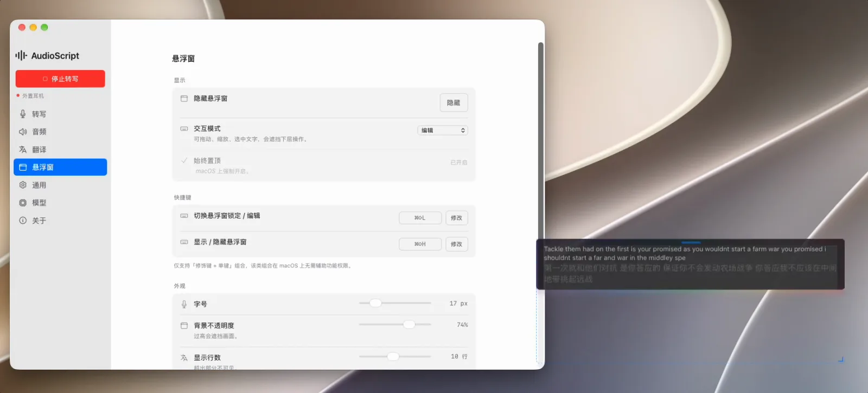
Task: Click the 模型 chip icon
Action: pos(23,203)
